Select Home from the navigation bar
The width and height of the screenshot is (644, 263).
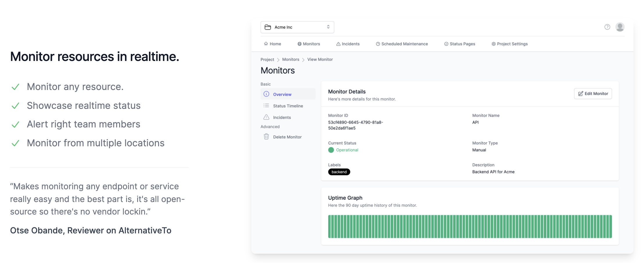pyautogui.click(x=273, y=44)
